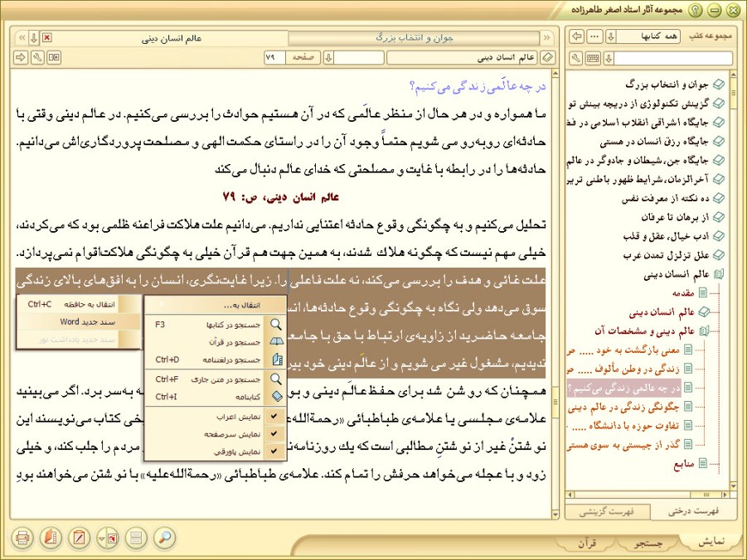Choose انتقال به حافظه (Ctrl+C) submenu item
Image resolution: width=747 pixels, height=560 pixels.
(79, 304)
